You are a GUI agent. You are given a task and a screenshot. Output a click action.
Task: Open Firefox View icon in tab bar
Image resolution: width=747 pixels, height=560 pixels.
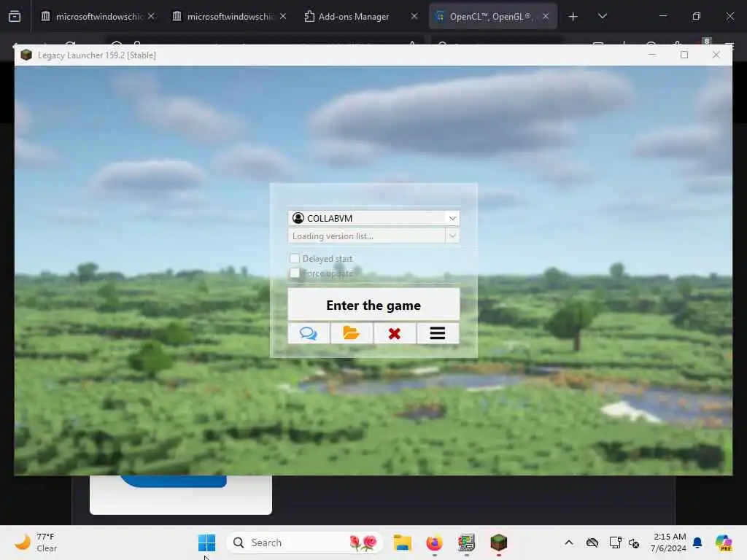15,17
